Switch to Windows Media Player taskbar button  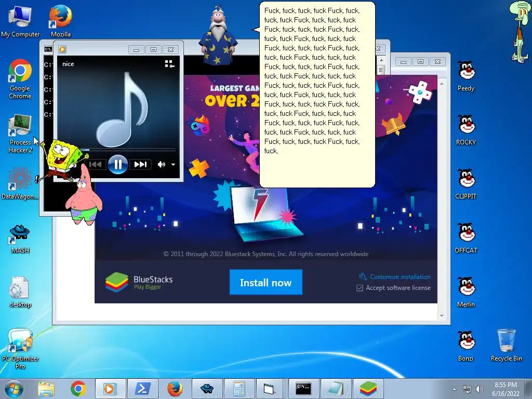point(110,389)
